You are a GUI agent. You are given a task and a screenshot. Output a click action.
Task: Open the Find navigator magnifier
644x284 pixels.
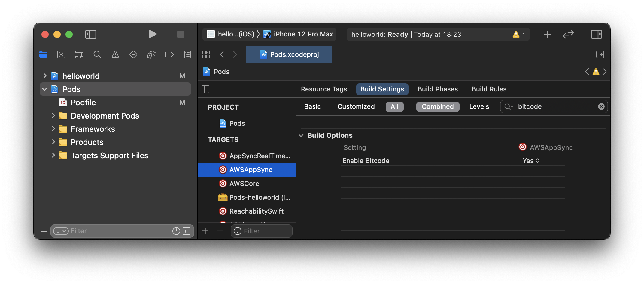[97, 54]
